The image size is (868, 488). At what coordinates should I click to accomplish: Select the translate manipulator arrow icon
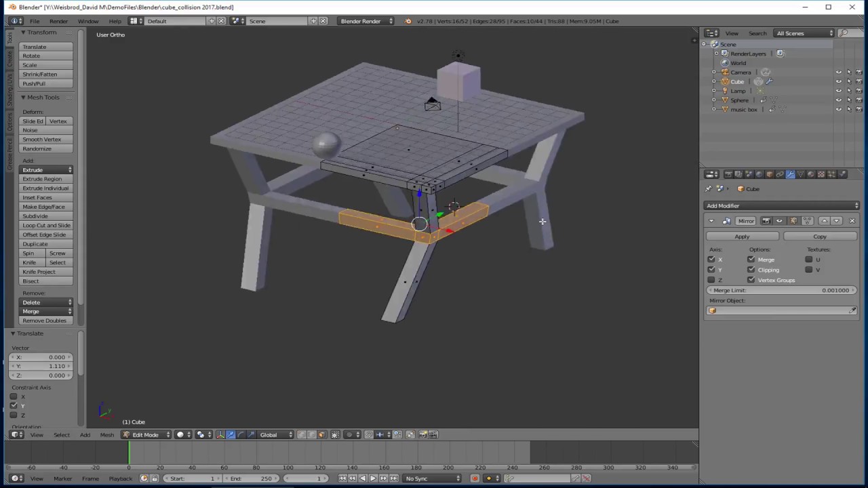(231, 434)
